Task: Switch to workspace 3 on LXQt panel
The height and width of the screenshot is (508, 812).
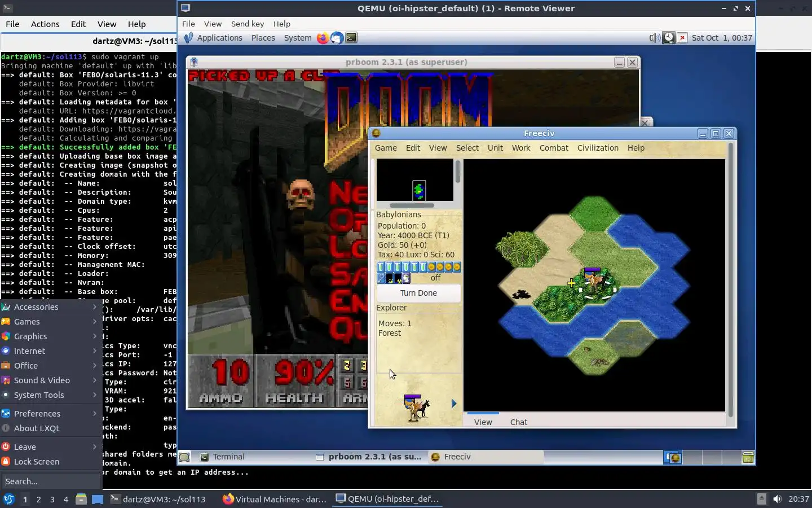Action: coord(52,499)
